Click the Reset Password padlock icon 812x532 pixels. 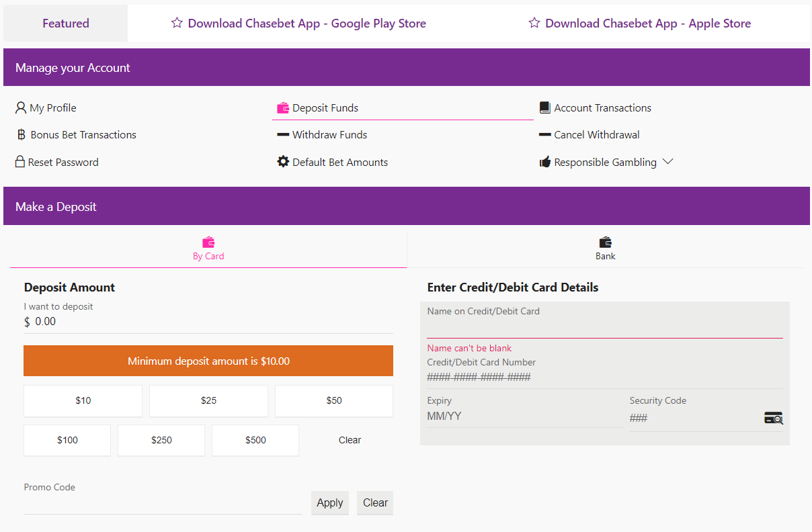[19, 162]
